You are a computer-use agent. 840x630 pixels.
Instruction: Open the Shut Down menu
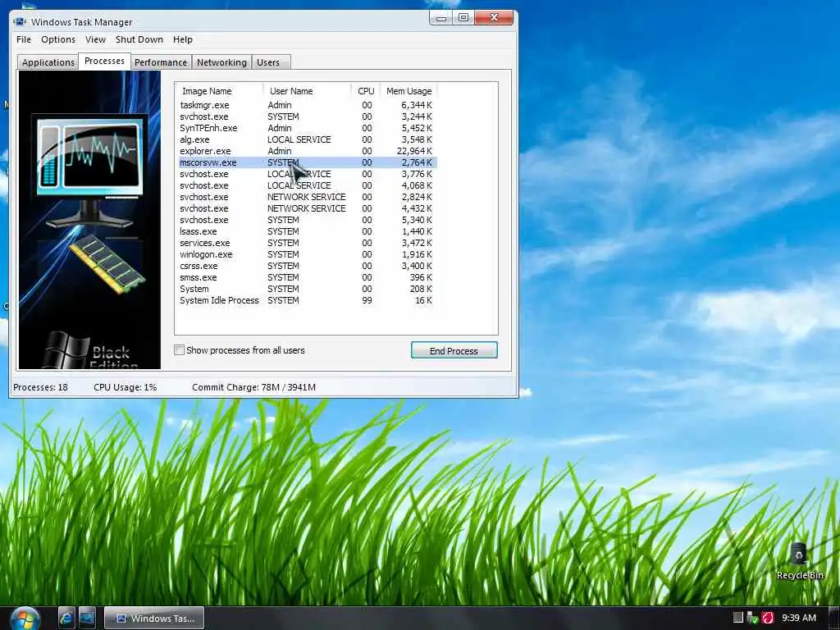139,39
